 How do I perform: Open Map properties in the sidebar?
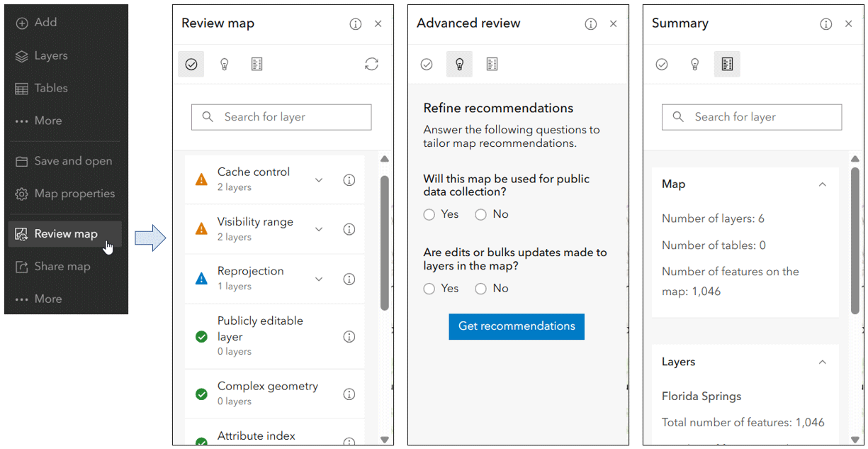pos(65,194)
